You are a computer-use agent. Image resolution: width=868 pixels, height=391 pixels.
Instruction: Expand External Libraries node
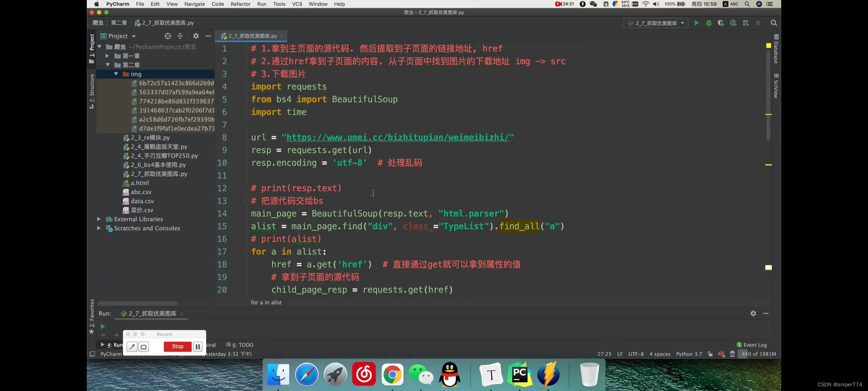click(x=99, y=219)
